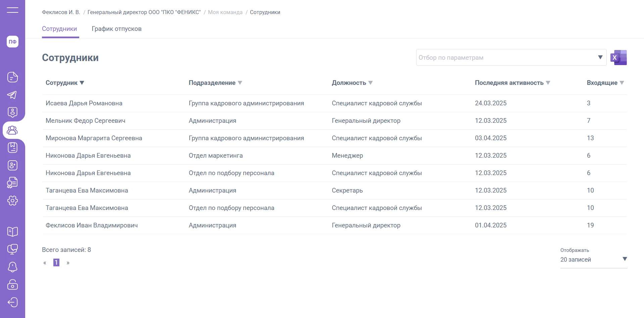The width and height of the screenshot is (644, 318).
Task: Select the Сотрудники tab
Action: coord(59,29)
